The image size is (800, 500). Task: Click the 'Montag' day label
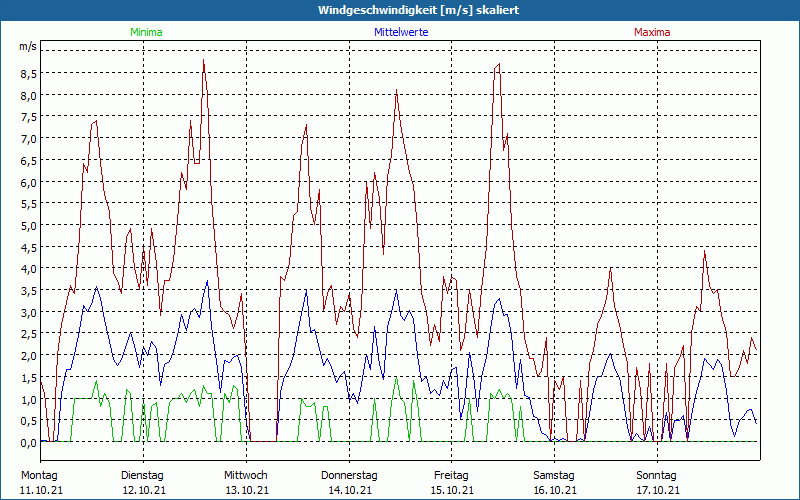39,476
